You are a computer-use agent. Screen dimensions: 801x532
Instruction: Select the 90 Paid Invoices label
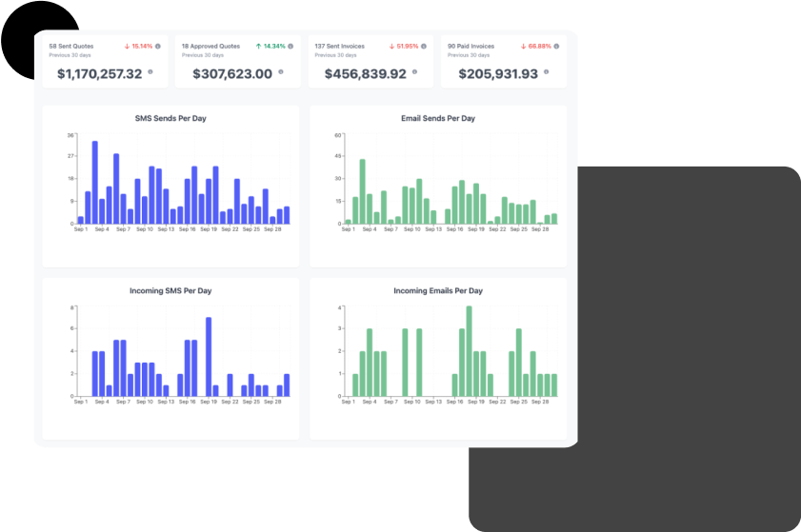(471, 46)
